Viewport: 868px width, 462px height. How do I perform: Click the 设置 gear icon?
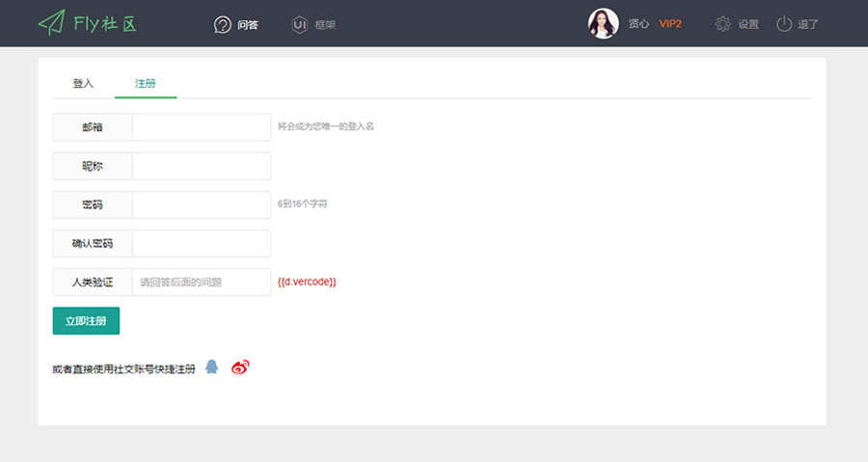pyautogui.click(x=723, y=24)
